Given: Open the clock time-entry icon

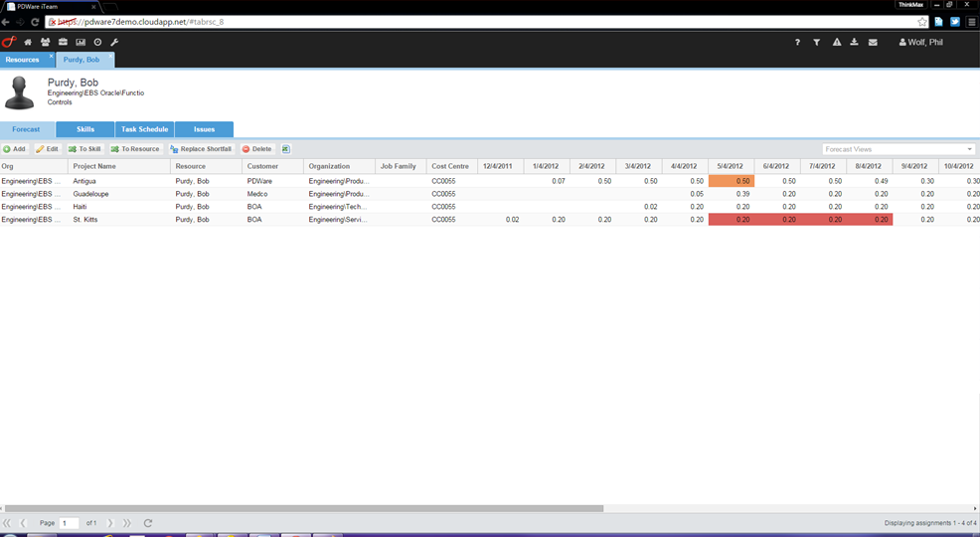Looking at the screenshot, I should pos(97,42).
